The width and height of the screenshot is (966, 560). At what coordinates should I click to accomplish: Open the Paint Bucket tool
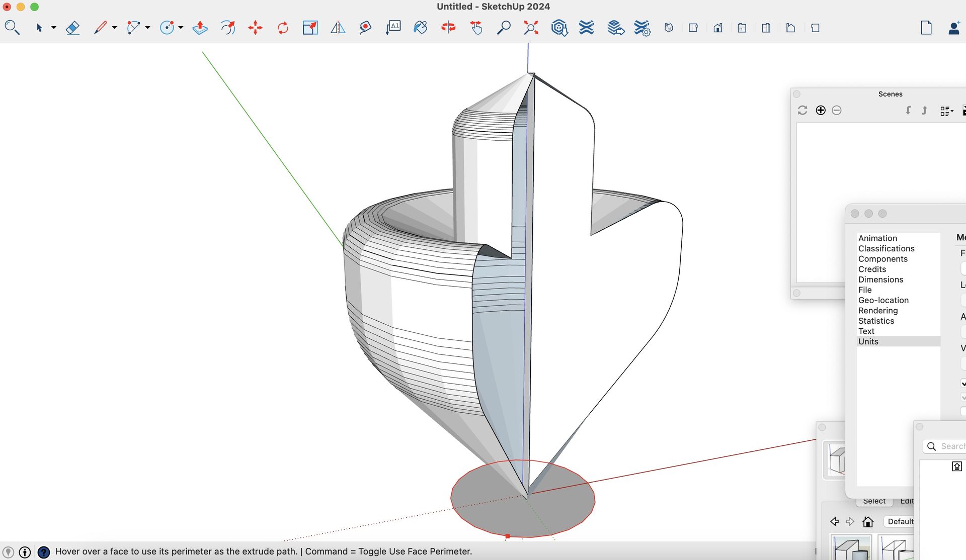click(x=420, y=28)
